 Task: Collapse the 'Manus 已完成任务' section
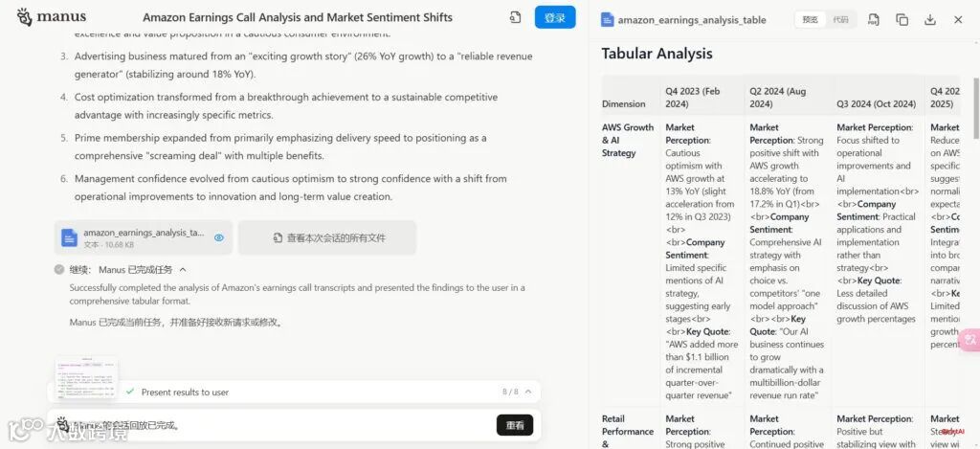pyautogui.click(x=183, y=270)
